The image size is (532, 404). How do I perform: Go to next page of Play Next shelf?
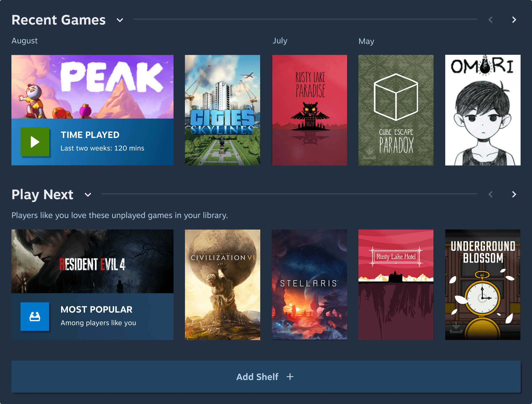(514, 194)
